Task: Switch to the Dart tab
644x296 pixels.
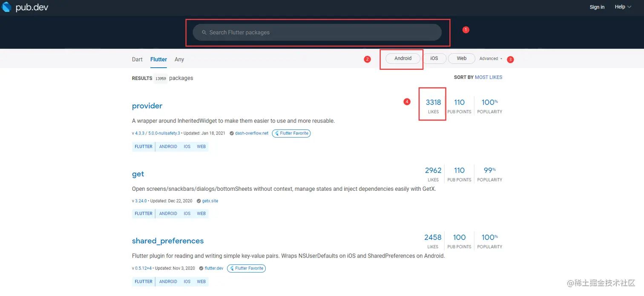Action: (x=137, y=59)
